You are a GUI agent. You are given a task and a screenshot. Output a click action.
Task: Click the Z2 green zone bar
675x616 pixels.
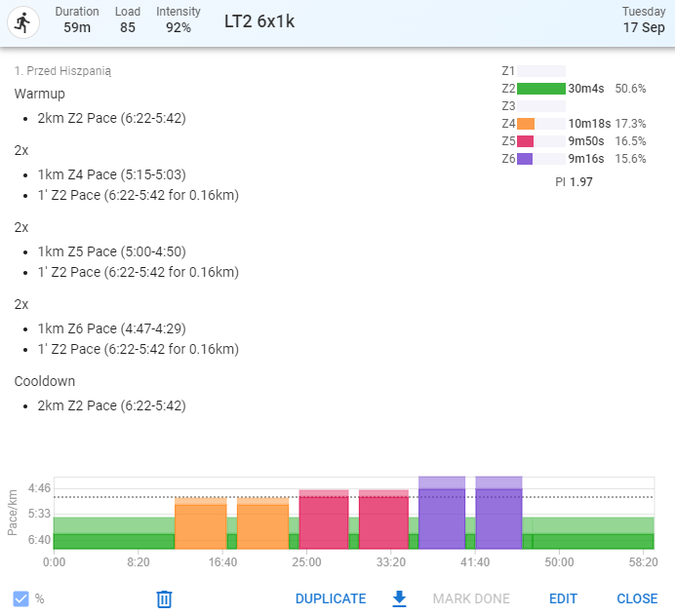coord(541,89)
